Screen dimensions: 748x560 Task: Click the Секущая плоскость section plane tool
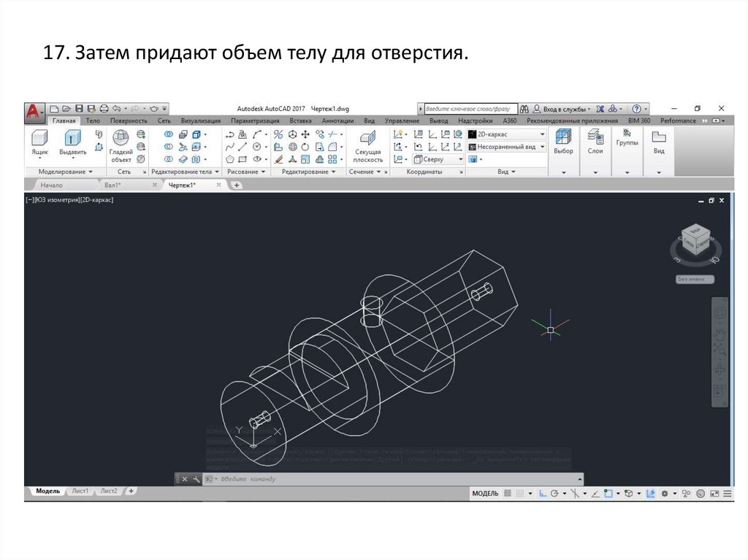(368, 146)
